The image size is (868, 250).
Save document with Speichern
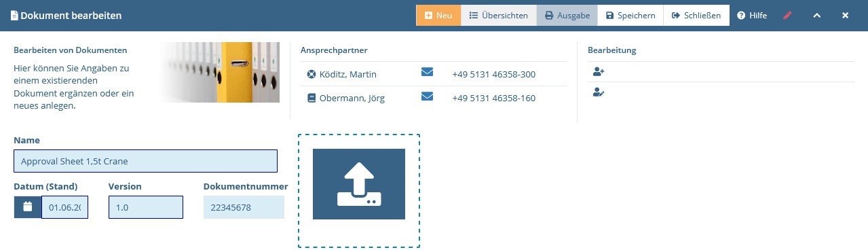[x=630, y=15]
